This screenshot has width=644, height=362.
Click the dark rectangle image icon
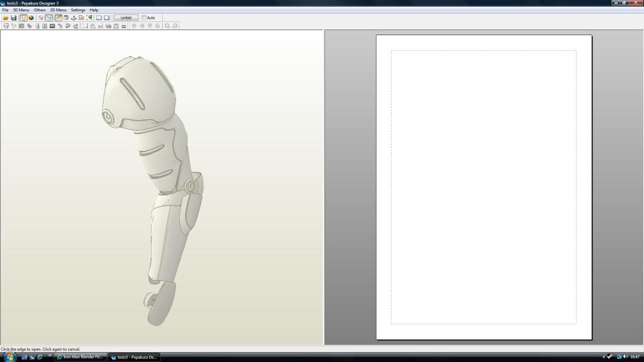click(52, 26)
